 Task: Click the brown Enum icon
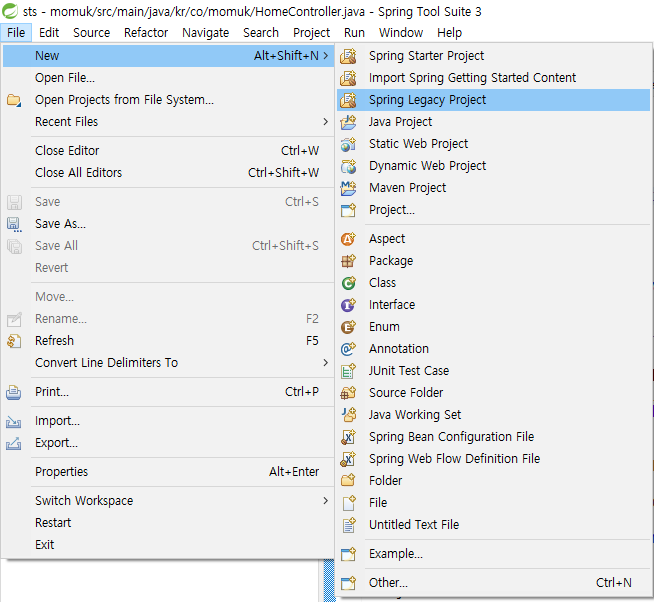point(348,327)
